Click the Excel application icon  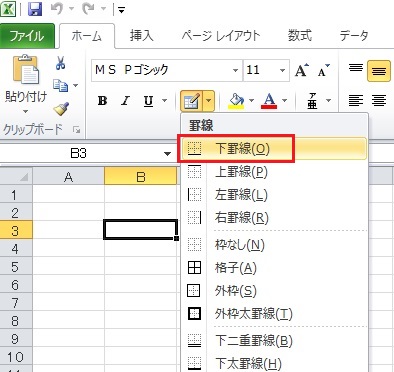(x=8, y=9)
